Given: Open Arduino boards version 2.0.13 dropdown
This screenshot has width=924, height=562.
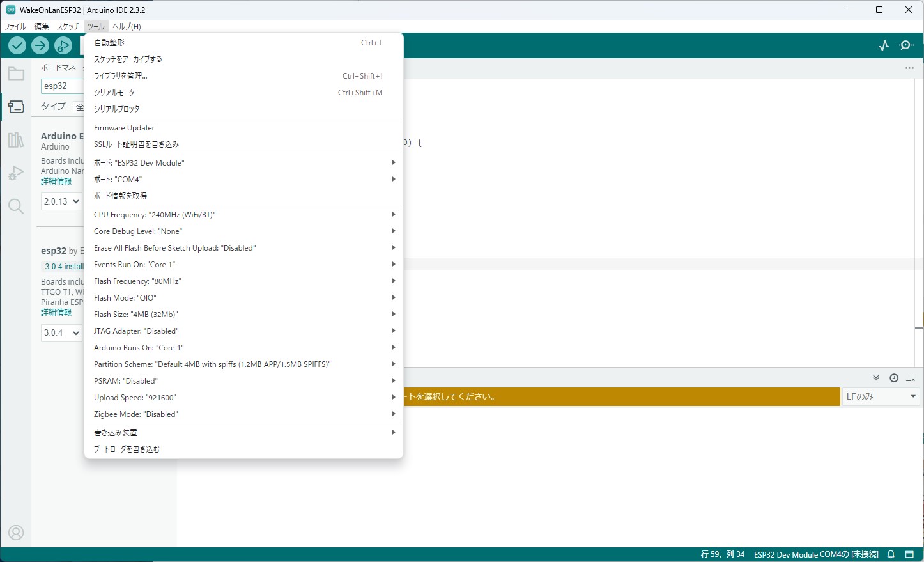Looking at the screenshot, I should (61, 201).
